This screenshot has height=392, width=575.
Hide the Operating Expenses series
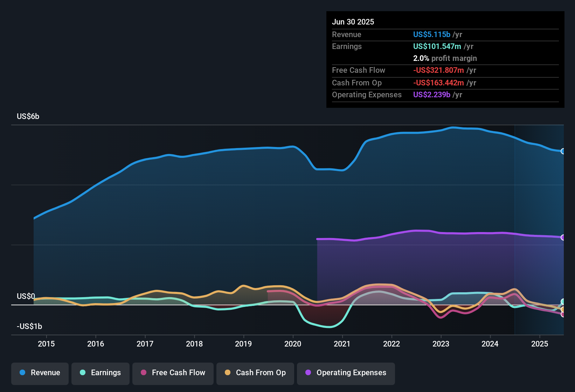pos(346,373)
